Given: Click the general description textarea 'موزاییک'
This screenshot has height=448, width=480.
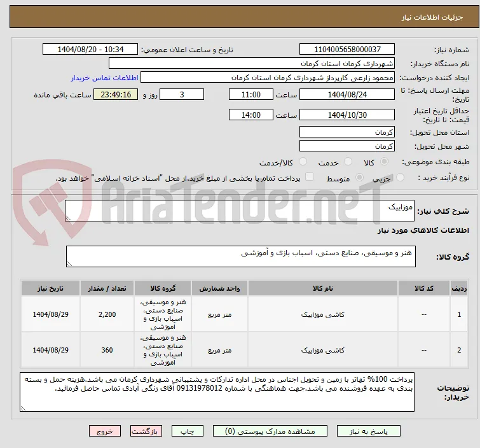Looking at the screenshot, I should tap(240, 211).
